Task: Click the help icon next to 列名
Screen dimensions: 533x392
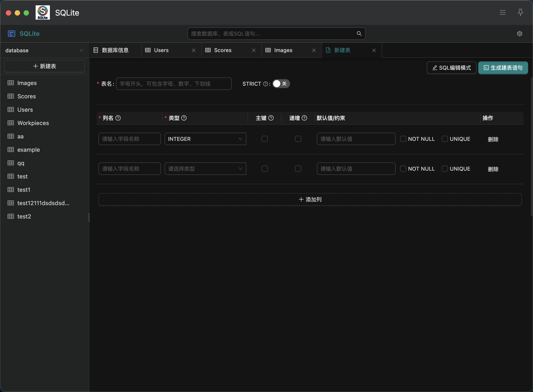Action: [x=118, y=118]
